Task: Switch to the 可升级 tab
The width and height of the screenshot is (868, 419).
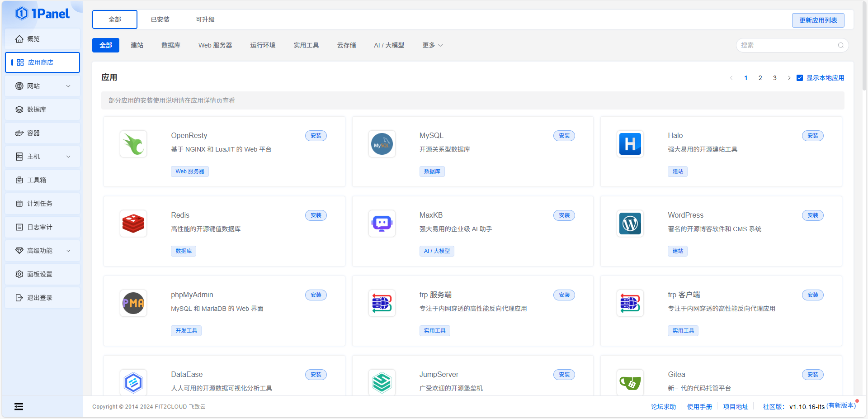Action: point(205,19)
